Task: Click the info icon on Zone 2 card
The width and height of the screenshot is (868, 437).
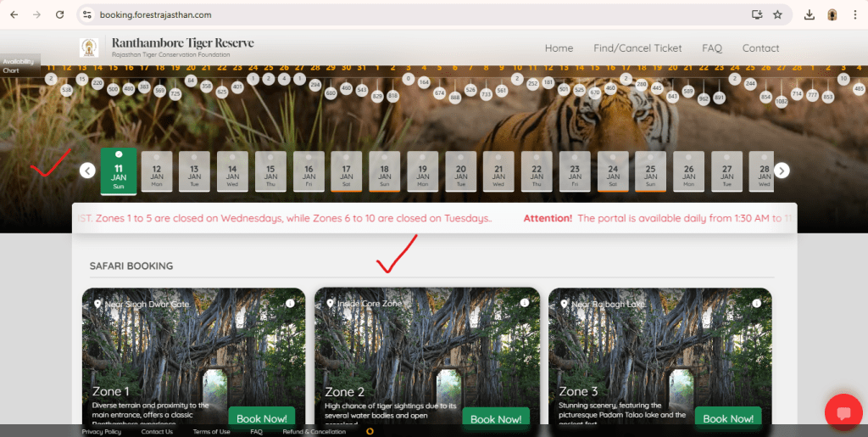Action: 524,303
